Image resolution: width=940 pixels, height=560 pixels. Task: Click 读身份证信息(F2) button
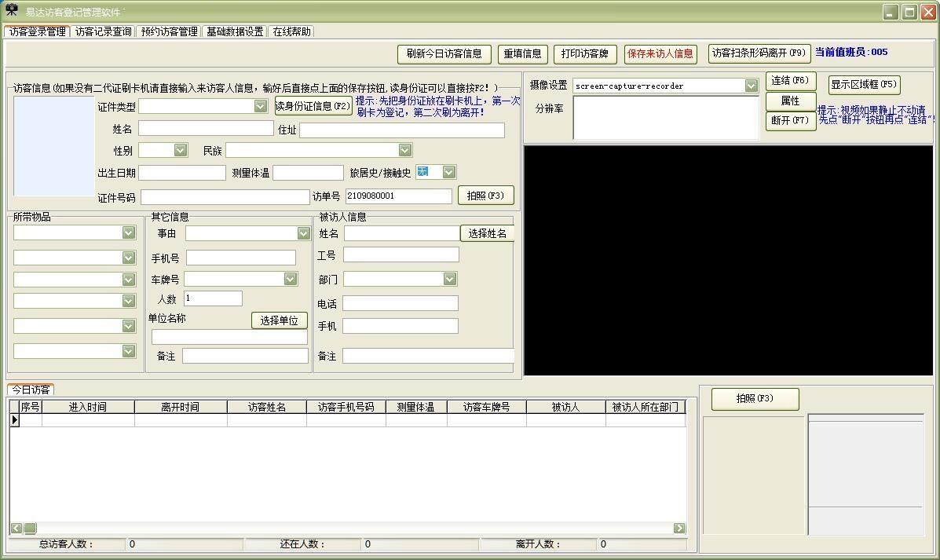click(x=313, y=106)
